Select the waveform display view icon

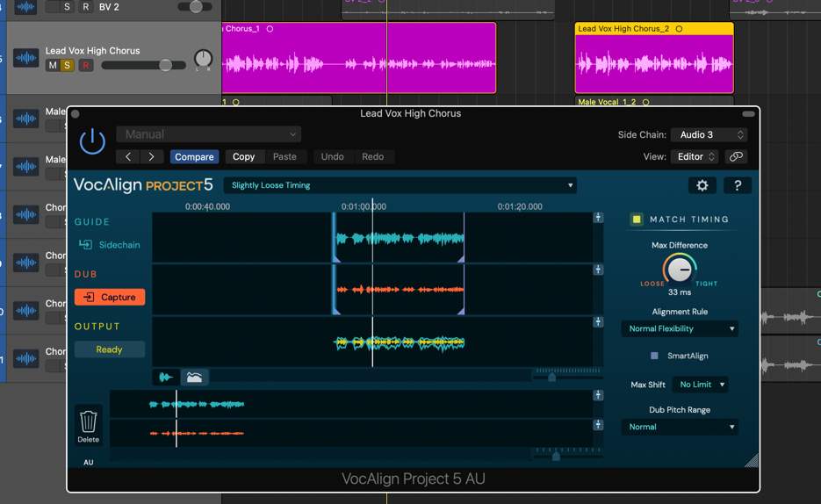click(x=166, y=377)
